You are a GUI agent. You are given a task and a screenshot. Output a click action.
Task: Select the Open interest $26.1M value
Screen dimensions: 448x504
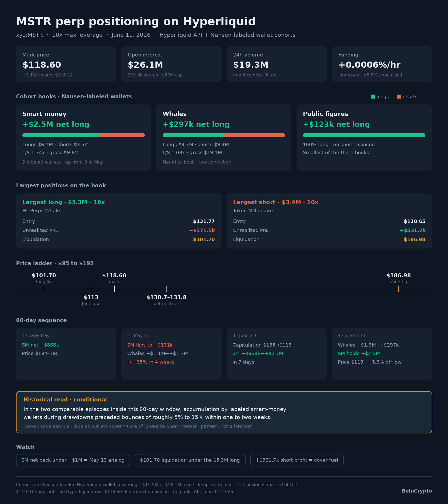(145, 65)
